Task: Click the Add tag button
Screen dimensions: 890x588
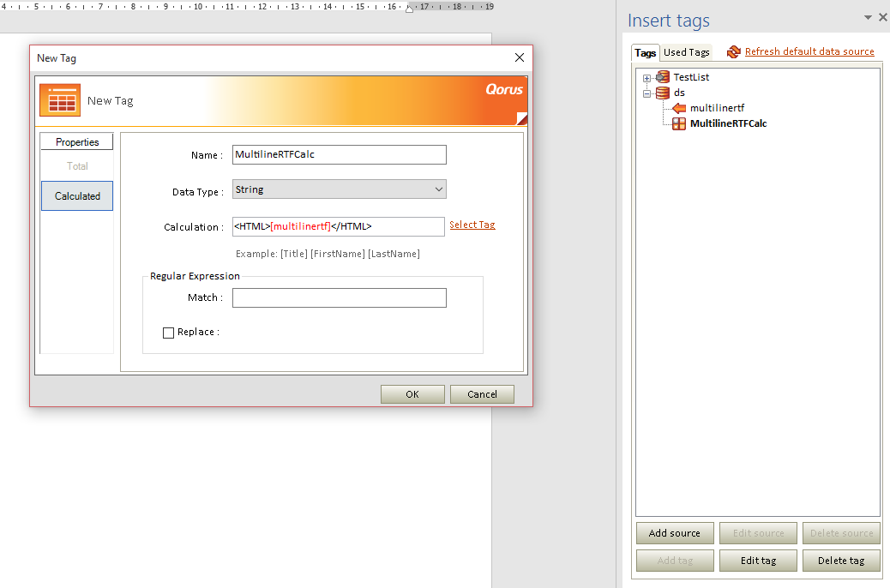Action: point(674,561)
